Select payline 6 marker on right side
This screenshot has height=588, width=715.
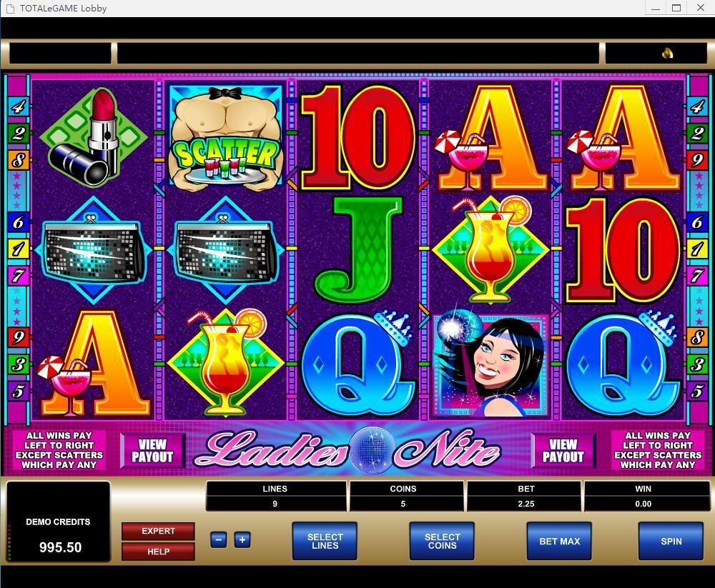tap(696, 222)
